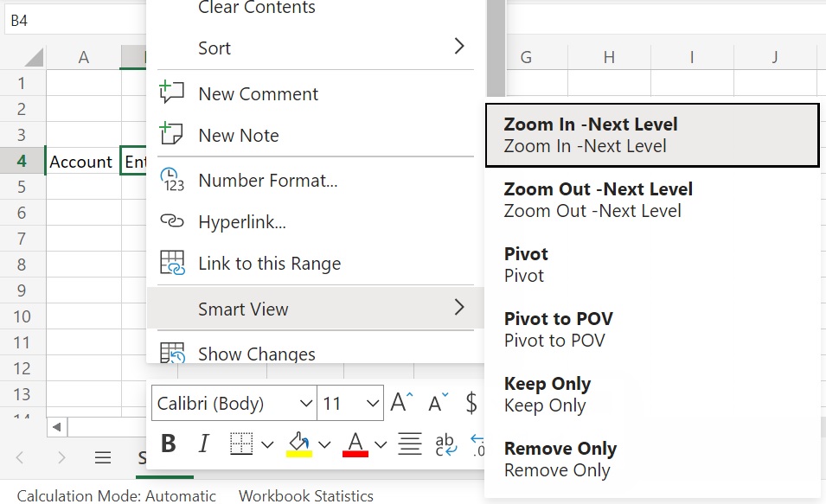The width and height of the screenshot is (826, 504).
Task: Apply currency dollar format
Action: pyautogui.click(x=471, y=403)
